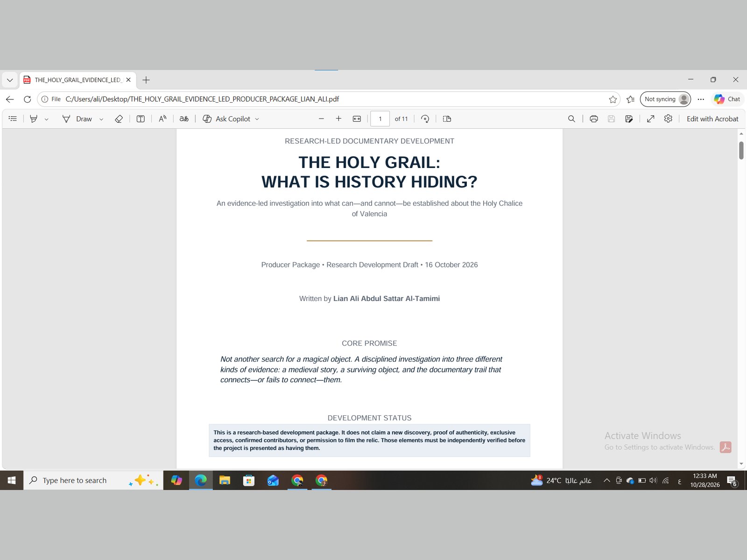Viewport: 747px width, 560px height.
Task: Open File Explorer from taskbar
Action: pos(225,480)
